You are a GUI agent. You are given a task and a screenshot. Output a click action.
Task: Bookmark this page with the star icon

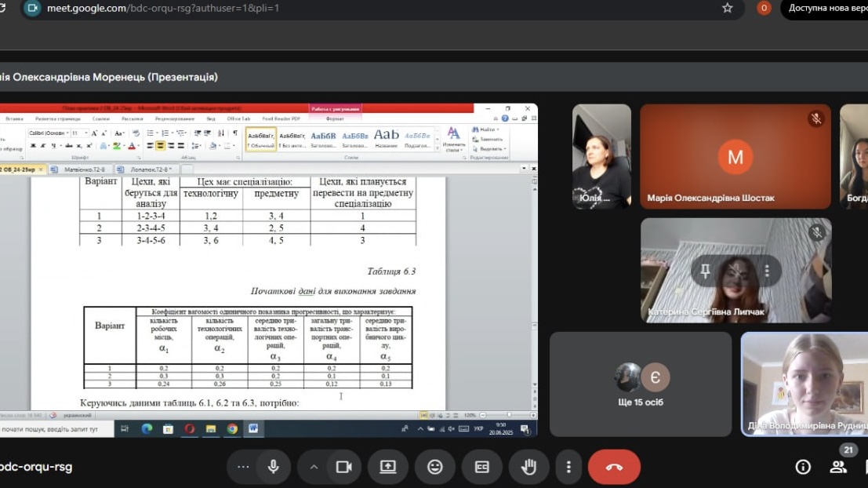[727, 9]
